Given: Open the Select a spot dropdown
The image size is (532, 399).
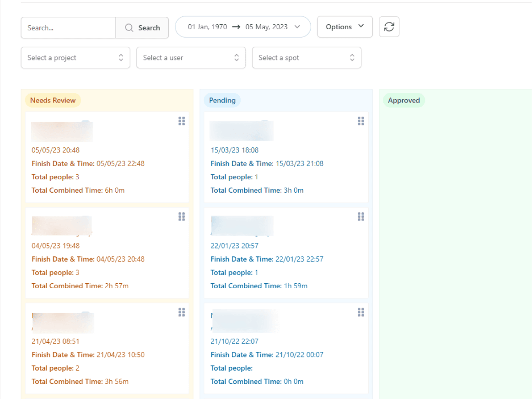Looking at the screenshot, I should point(306,58).
